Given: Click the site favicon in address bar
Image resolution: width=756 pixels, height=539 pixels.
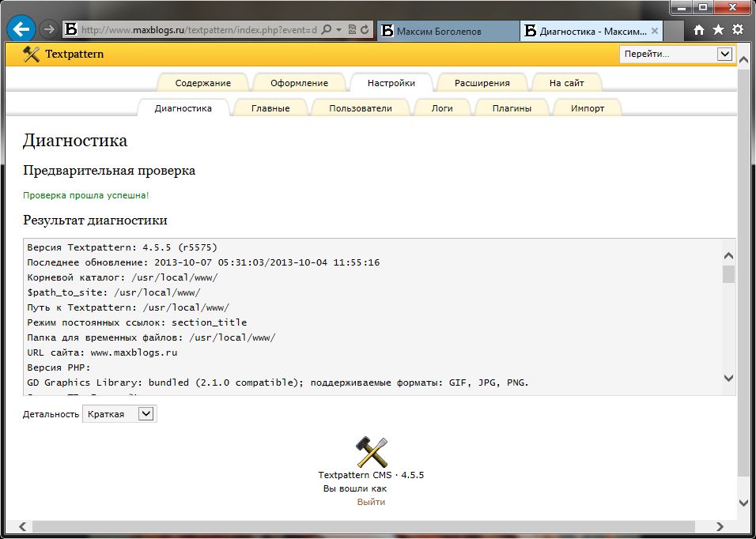Looking at the screenshot, I should click(71, 30).
